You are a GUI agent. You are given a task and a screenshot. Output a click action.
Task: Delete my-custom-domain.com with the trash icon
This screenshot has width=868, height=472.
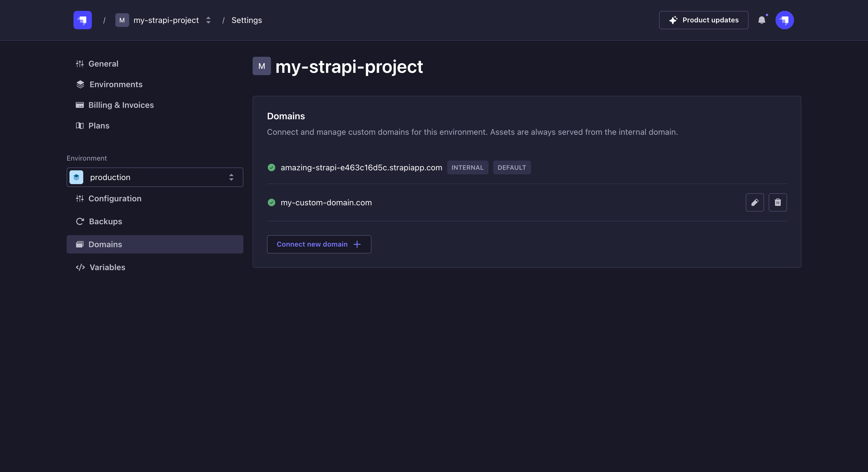tap(778, 202)
